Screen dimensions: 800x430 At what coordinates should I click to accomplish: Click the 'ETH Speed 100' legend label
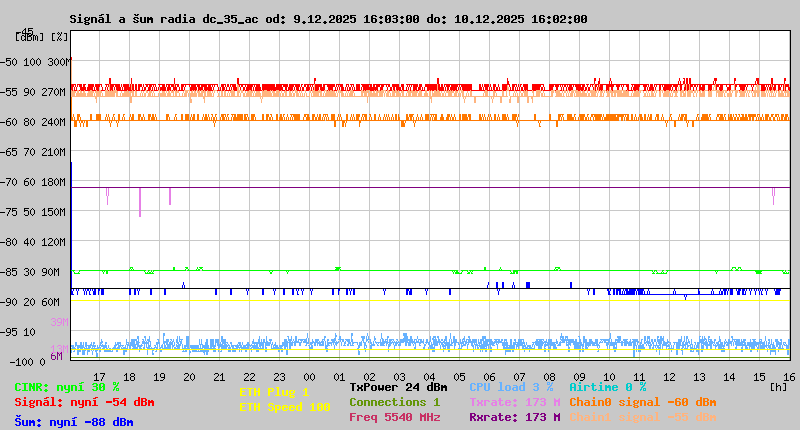point(285,408)
